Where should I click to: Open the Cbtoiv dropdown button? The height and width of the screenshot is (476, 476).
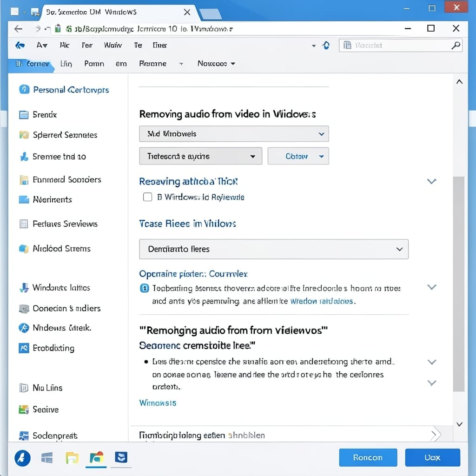(x=298, y=156)
